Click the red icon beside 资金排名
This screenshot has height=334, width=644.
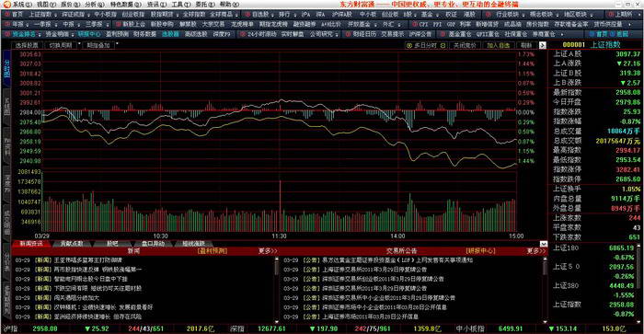(7, 34)
